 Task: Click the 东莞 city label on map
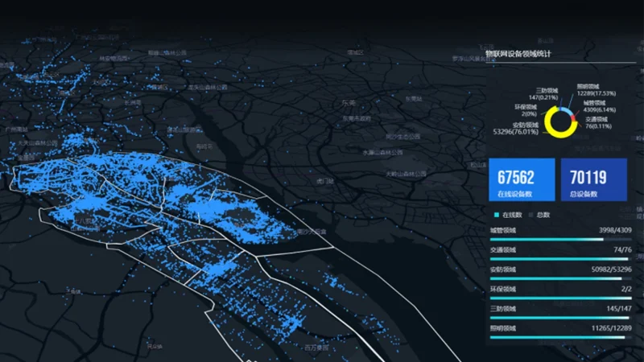[x=349, y=104]
